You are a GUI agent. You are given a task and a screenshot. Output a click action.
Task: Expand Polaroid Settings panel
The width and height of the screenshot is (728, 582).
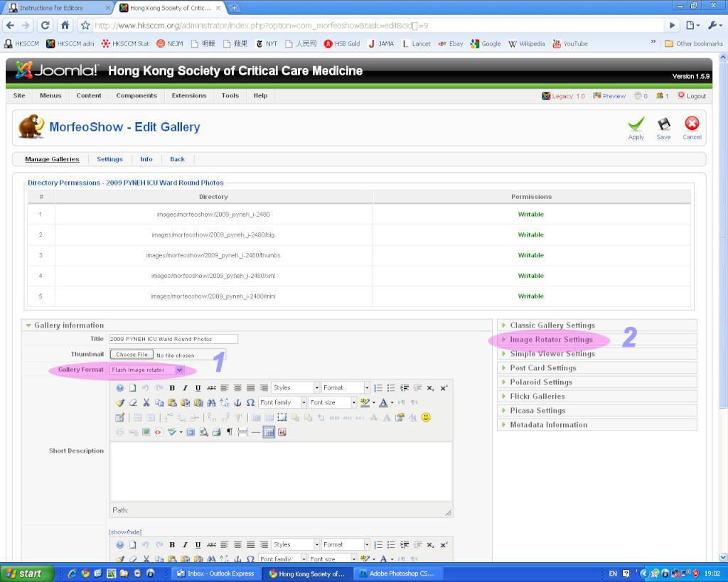coord(597,382)
